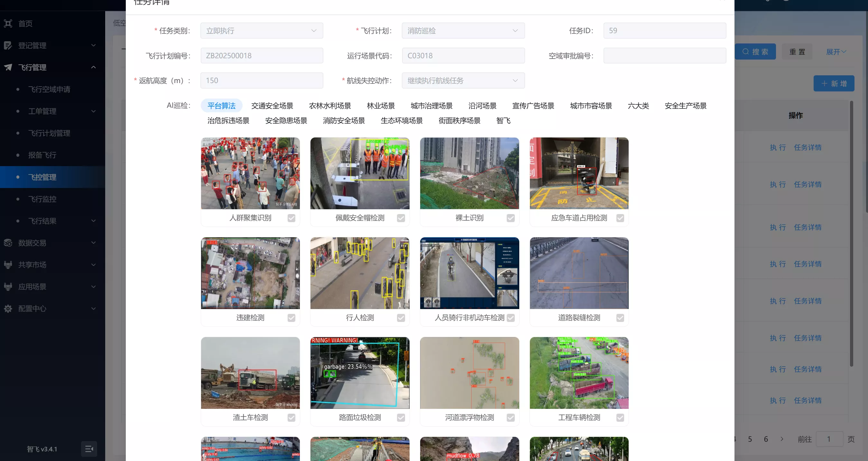
Task: Go to page 5
Action: point(750,439)
